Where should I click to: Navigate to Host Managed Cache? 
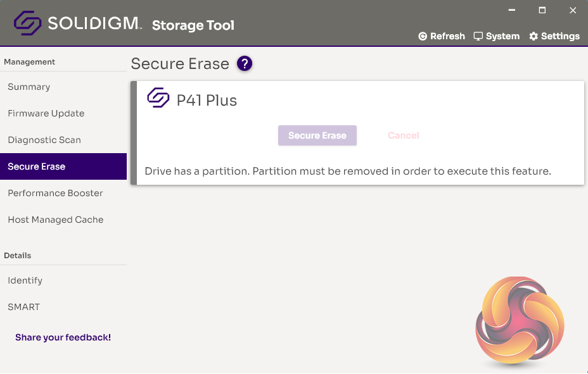(56, 220)
